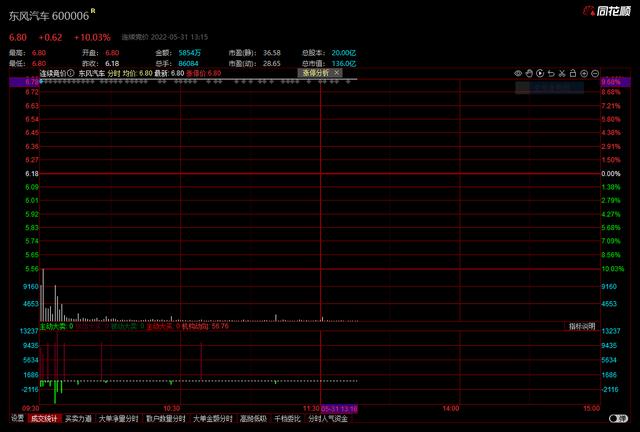Click the 10:30 label on time axis
640x432 pixels.
[171, 408]
